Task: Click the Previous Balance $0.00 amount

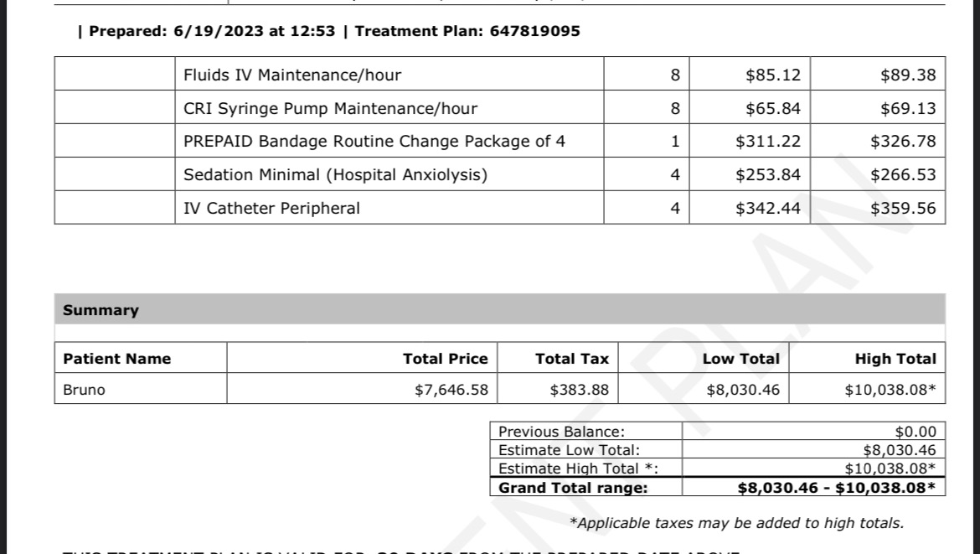Action: tap(915, 432)
